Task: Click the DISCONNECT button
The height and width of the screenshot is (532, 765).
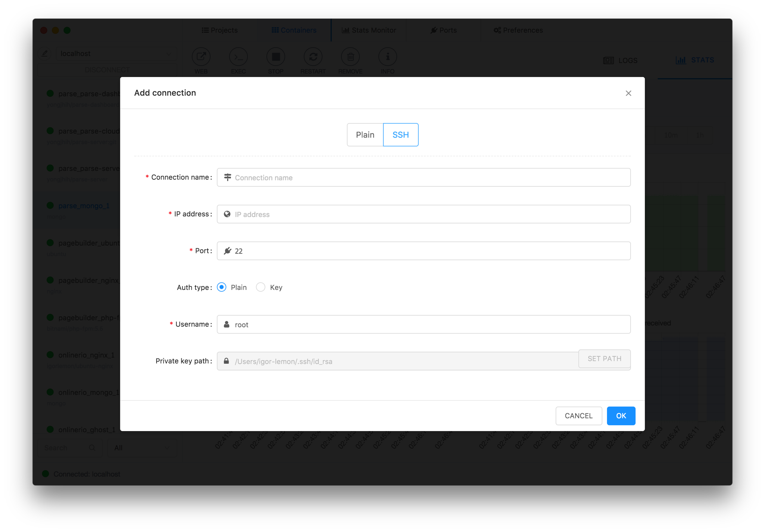Action: (x=107, y=70)
